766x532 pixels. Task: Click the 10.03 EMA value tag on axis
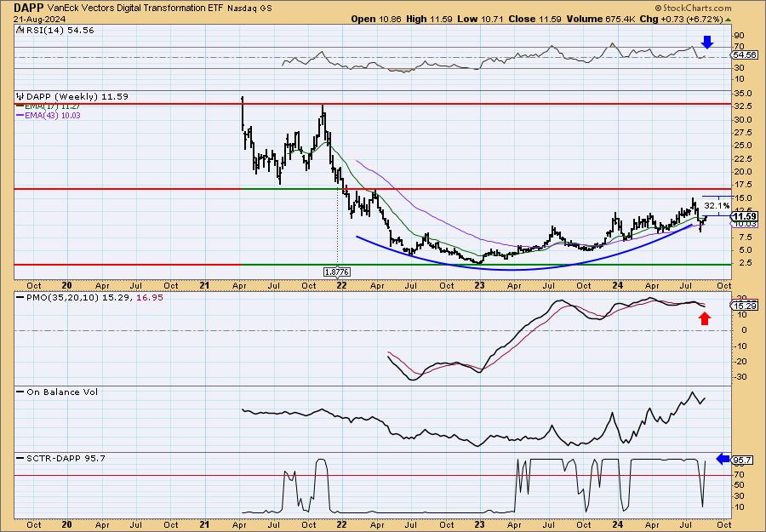tap(746, 224)
